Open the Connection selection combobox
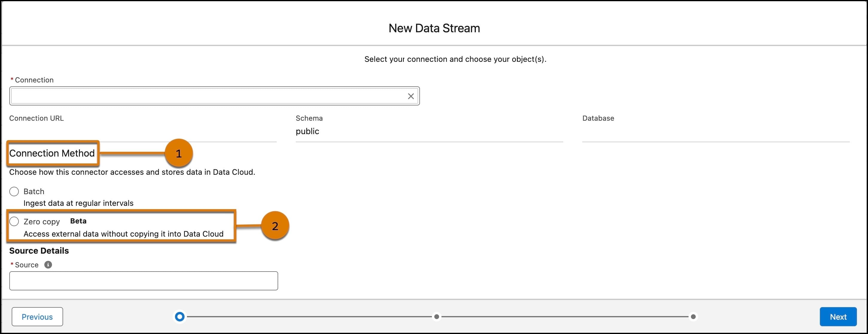The height and width of the screenshot is (334, 868). (202, 96)
